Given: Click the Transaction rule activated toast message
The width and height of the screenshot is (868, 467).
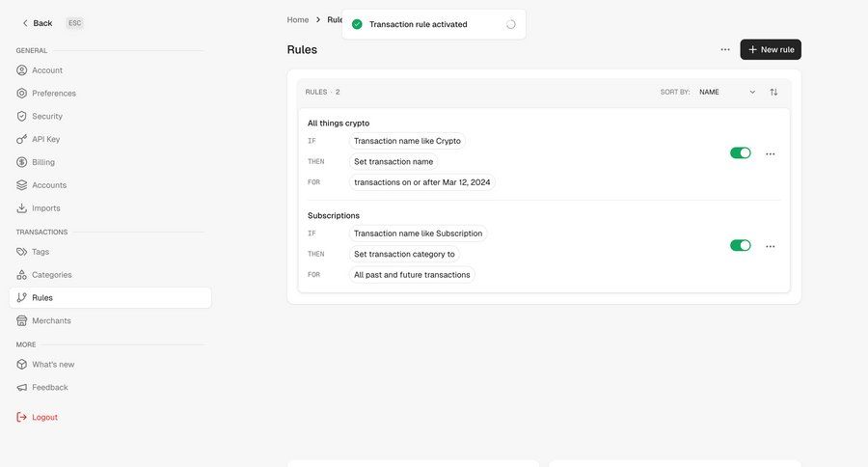Looking at the screenshot, I should tap(418, 24).
